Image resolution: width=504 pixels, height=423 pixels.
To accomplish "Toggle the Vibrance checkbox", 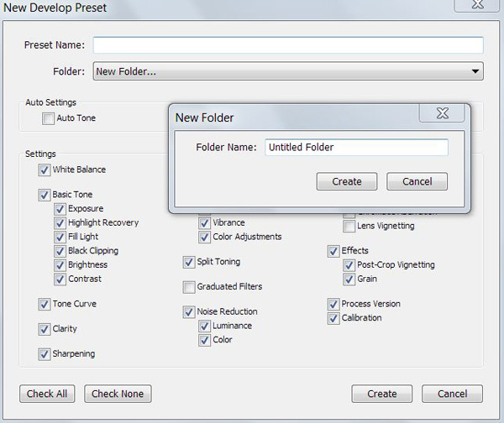I will pyautogui.click(x=205, y=223).
